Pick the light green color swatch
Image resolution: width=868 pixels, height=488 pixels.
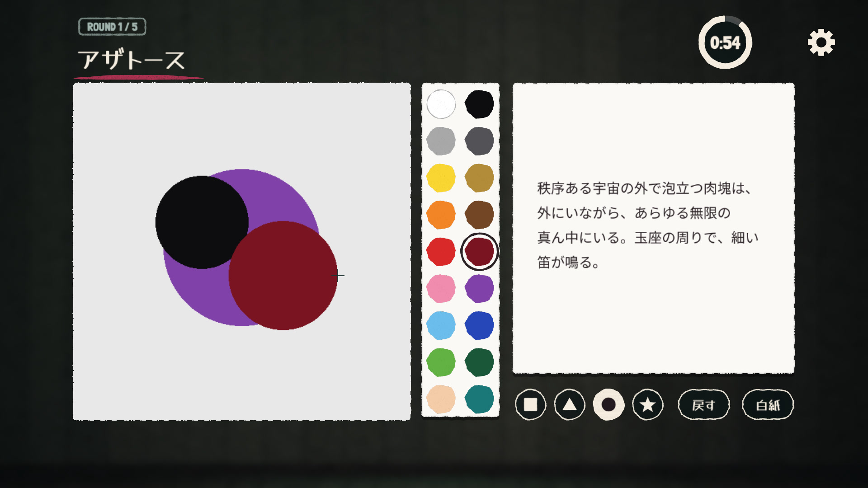441,362
